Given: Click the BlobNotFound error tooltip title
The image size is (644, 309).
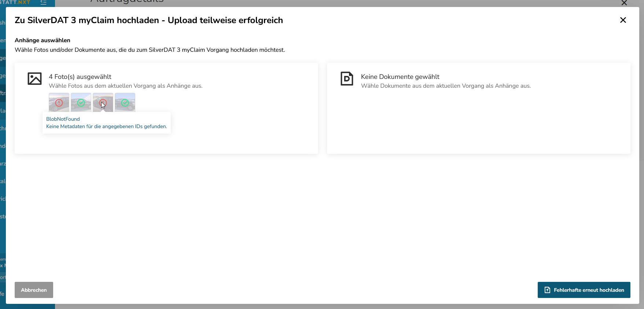Looking at the screenshot, I should [x=63, y=119].
